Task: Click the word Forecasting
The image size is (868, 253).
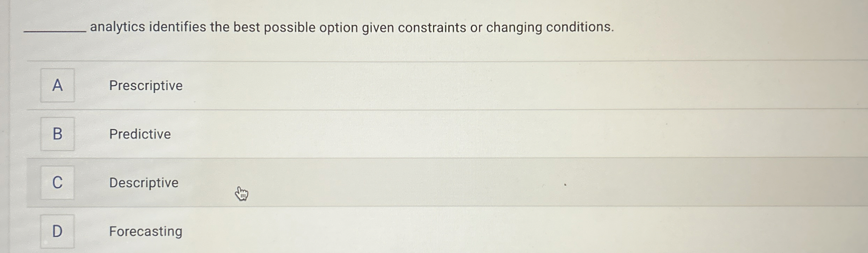Action: tap(145, 232)
